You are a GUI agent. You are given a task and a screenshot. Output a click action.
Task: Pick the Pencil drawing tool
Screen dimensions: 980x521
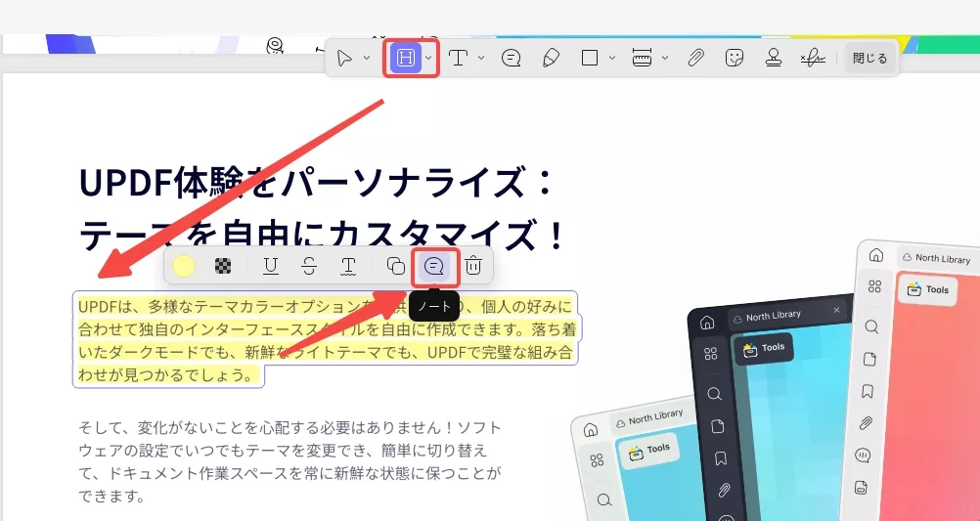point(551,58)
